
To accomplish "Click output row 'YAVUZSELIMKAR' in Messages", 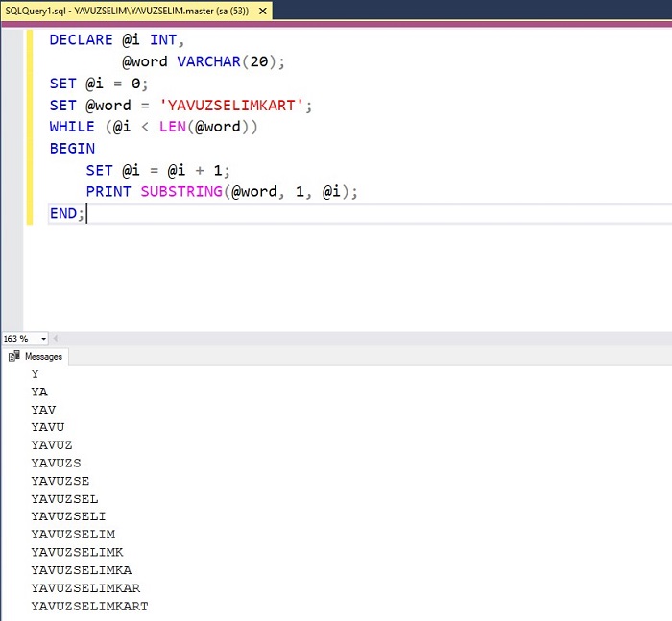I will click(x=85, y=588).
